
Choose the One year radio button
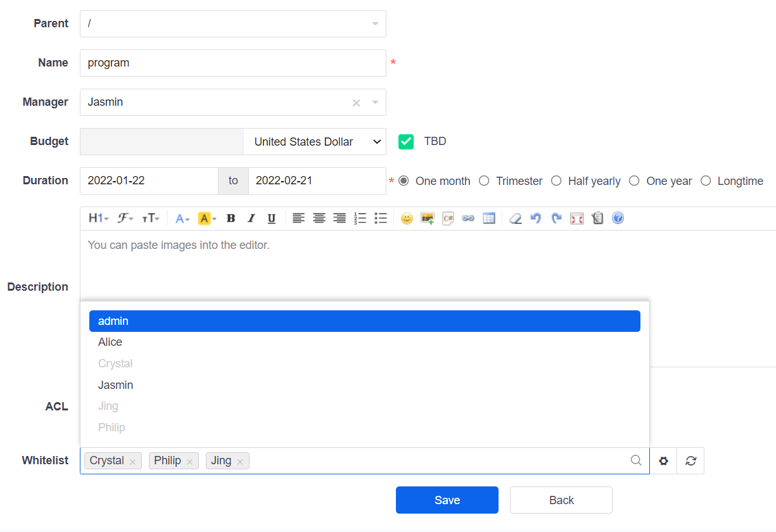[634, 181]
